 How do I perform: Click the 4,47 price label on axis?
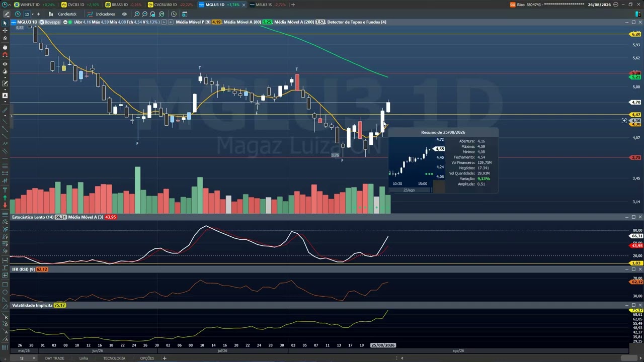(x=636, y=115)
